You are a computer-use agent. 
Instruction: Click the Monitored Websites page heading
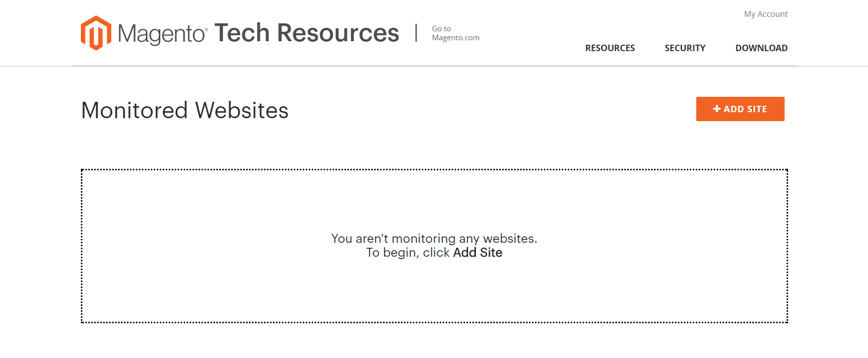[185, 110]
